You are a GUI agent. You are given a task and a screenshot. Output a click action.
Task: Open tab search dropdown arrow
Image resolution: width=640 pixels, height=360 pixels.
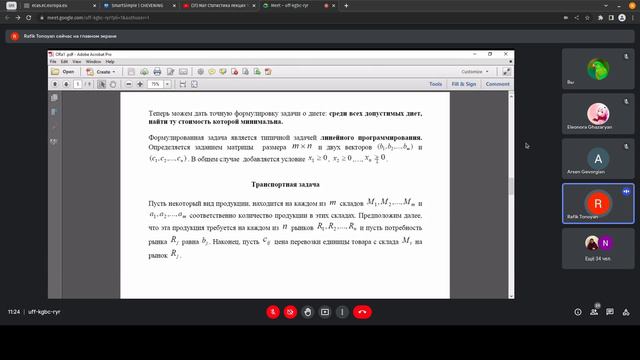tap(606, 6)
